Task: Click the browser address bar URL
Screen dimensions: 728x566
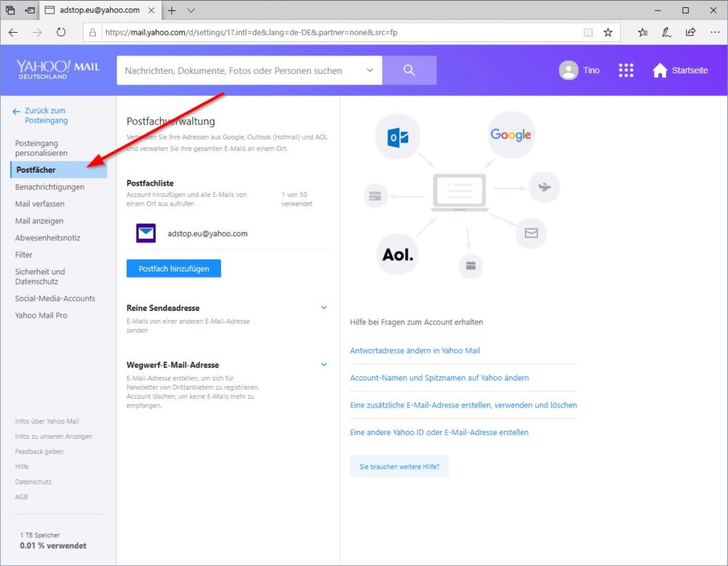Action: [x=251, y=33]
